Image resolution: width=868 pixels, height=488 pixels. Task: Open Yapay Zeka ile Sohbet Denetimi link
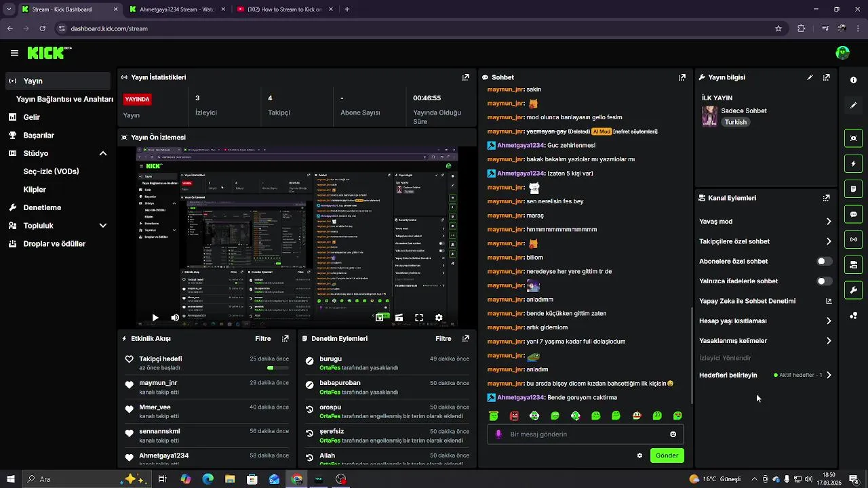point(766,301)
